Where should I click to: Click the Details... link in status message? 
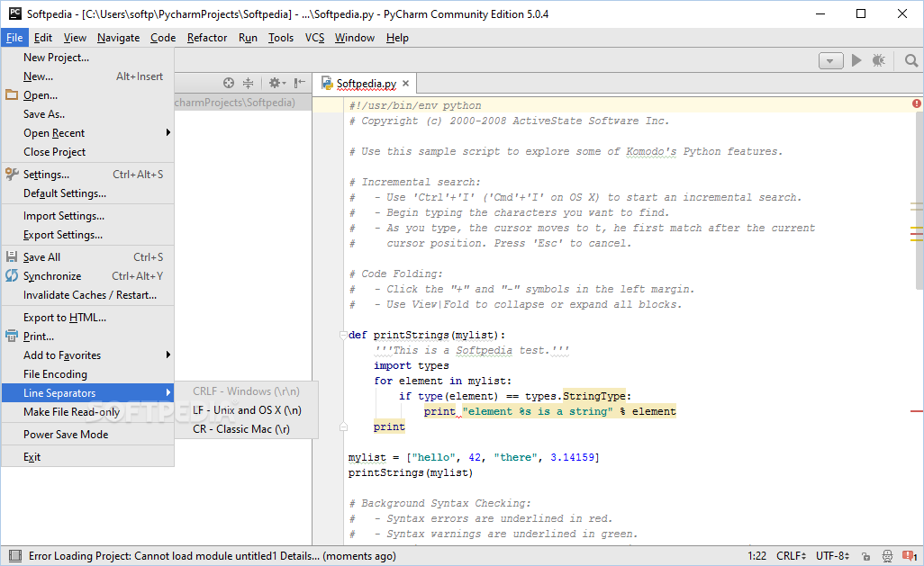pyautogui.click(x=300, y=556)
